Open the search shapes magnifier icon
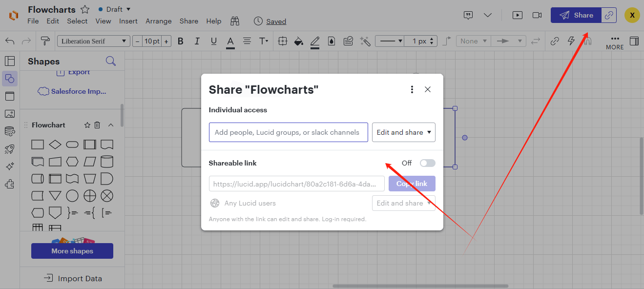Screen dimensions: 644x289 point(111,61)
